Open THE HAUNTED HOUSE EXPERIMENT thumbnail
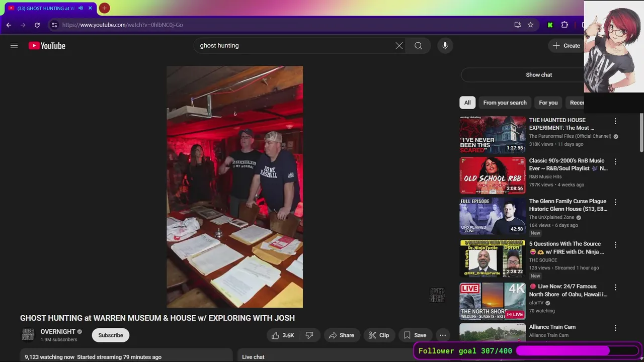 (x=493, y=135)
